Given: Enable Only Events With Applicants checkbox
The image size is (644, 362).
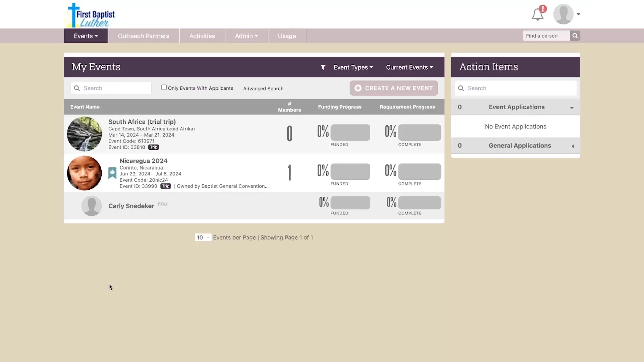Looking at the screenshot, I should pos(164,87).
